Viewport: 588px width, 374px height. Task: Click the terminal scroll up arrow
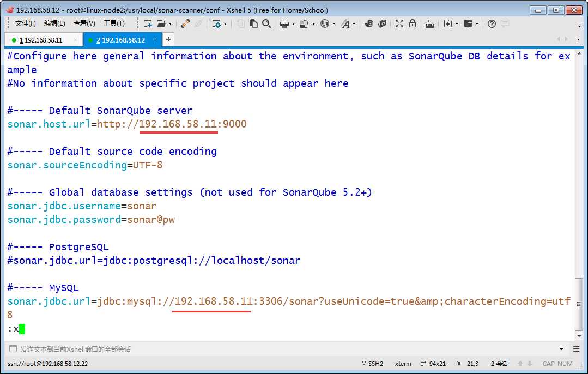click(x=579, y=54)
